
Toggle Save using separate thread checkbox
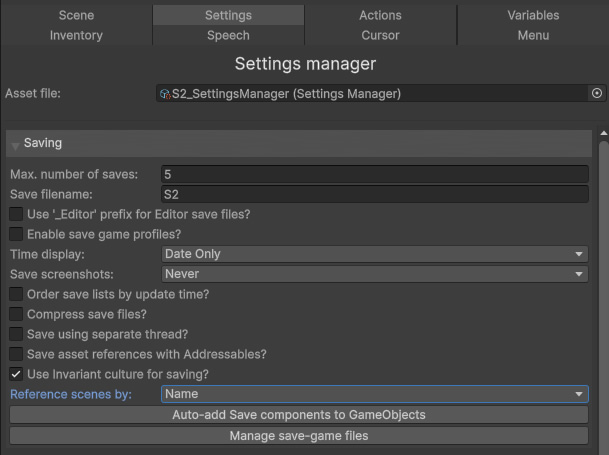click(x=16, y=334)
